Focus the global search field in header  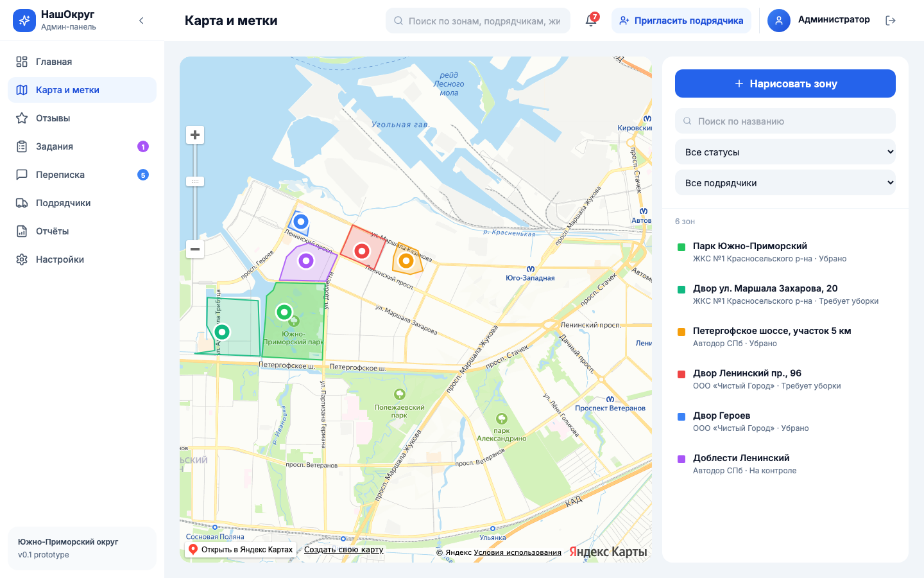(478, 21)
